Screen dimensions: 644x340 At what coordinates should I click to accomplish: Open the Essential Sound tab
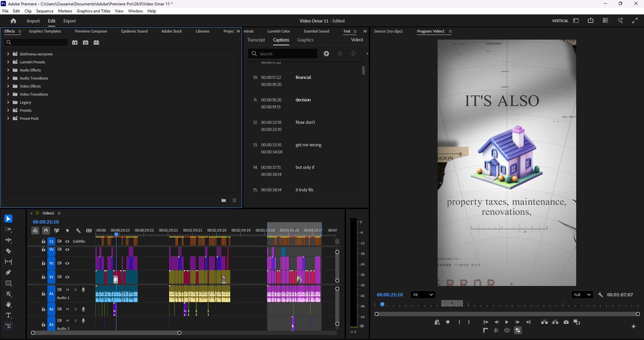coord(316,31)
